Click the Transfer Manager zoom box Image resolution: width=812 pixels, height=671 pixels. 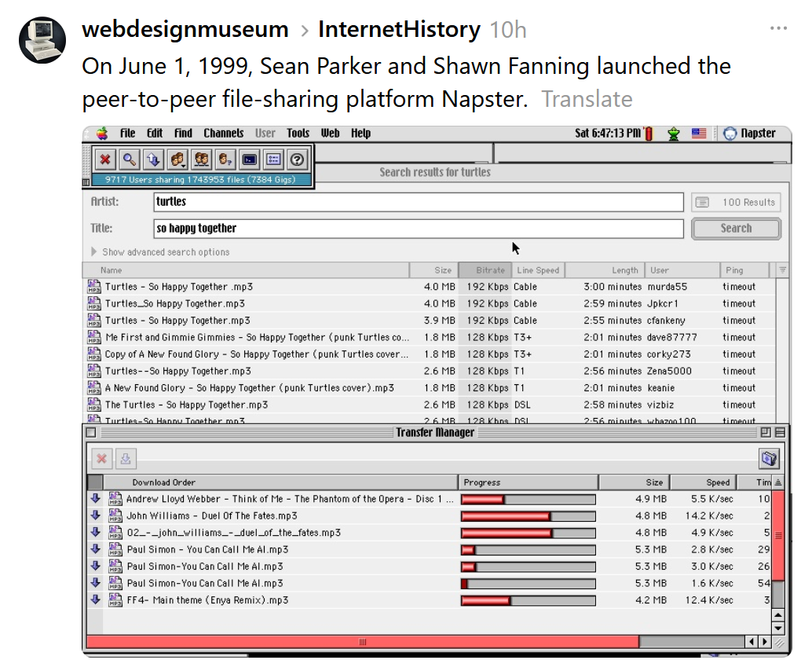[766, 432]
